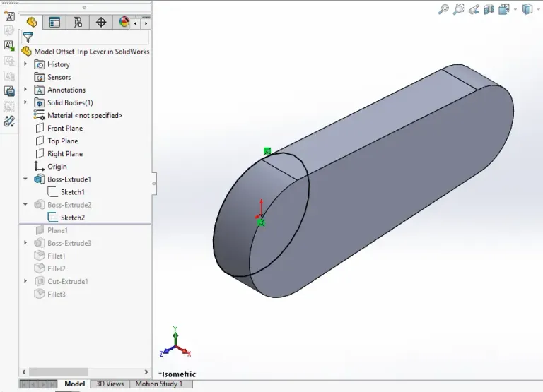This screenshot has height=392, width=543.
Task: Click the Zoom to Area icon
Action: pos(459,9)
